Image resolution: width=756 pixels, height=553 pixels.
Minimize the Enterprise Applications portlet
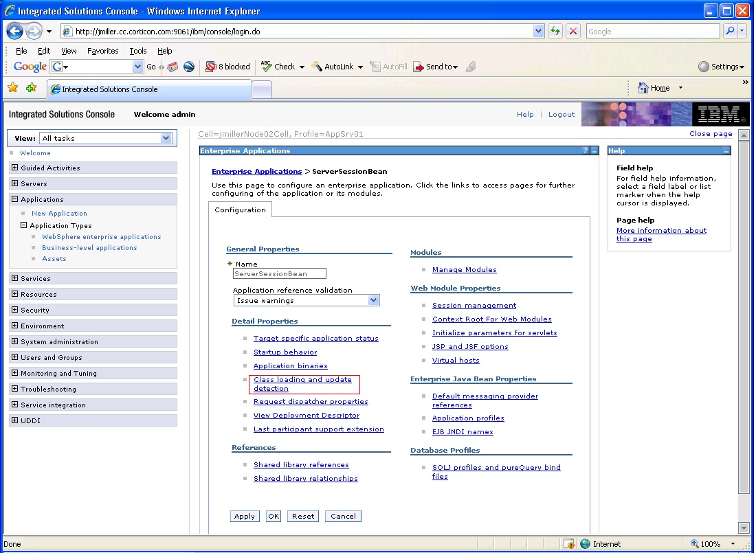coord(594,150)
